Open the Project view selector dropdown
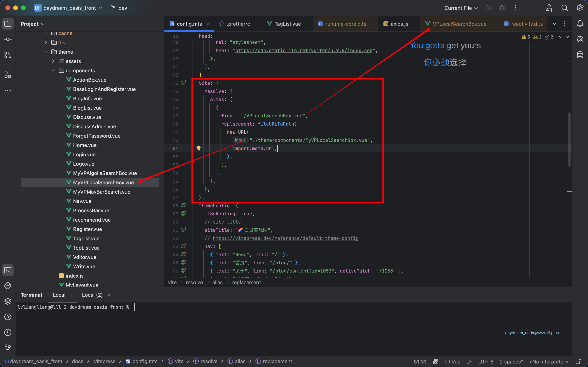This screenshot has height=367, width=588. (32, 24)
